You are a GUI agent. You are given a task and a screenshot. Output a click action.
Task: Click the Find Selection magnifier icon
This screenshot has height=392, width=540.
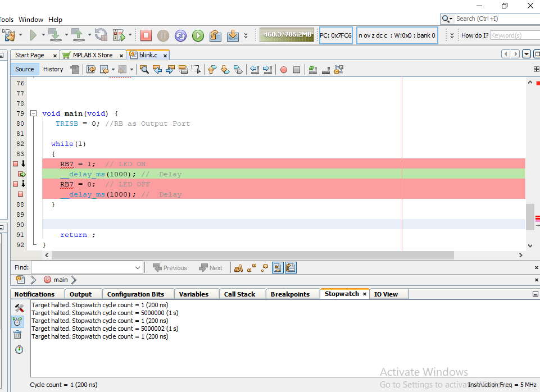(144, 70)
